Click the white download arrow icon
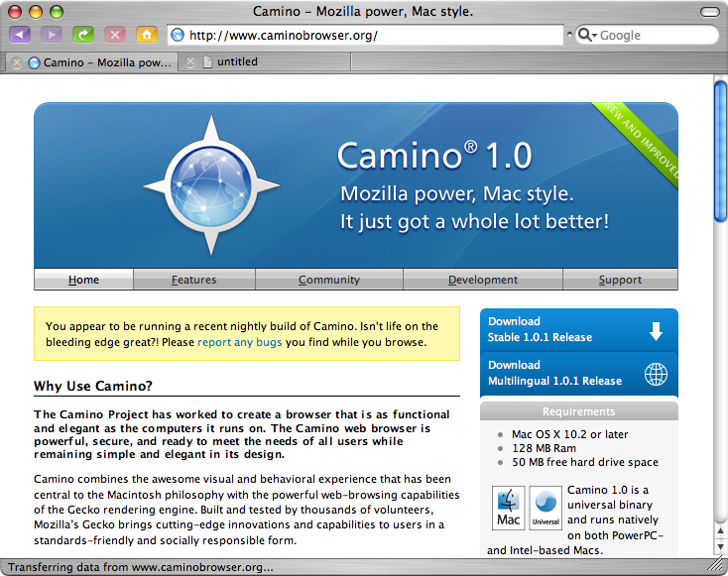Screen dimensions: 728x576 click(x=656, y=331)
